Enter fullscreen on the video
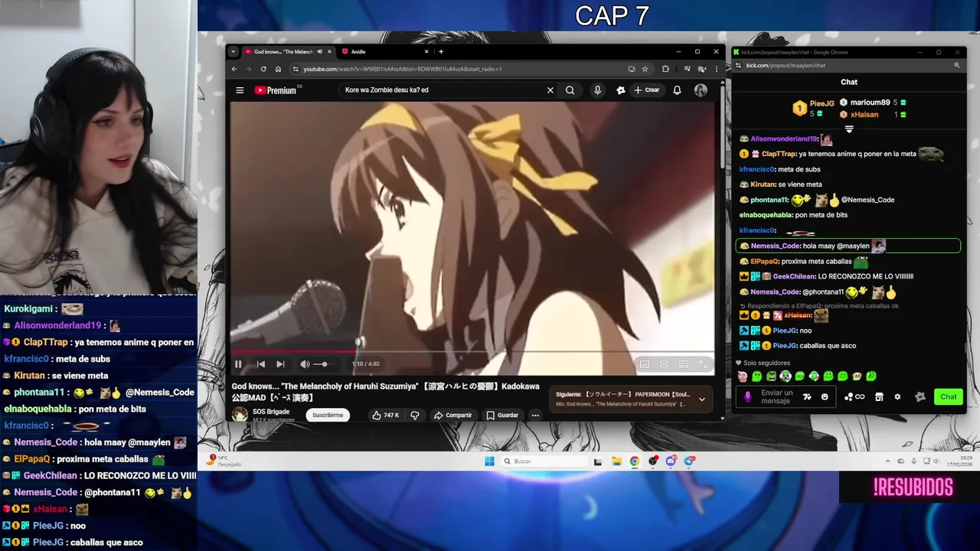 coord(703,364)
